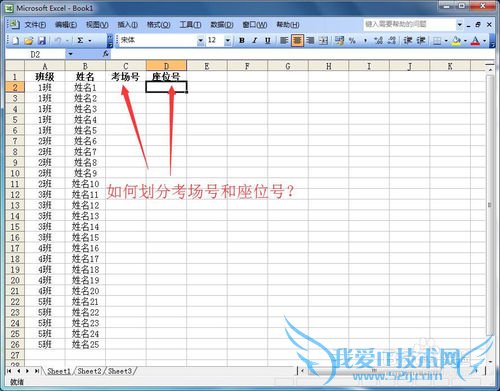Image resolution: width=500 pixels, height=391 pixels.
Task: Click the last sheet navigation arrow
Action: pos(37,371)
